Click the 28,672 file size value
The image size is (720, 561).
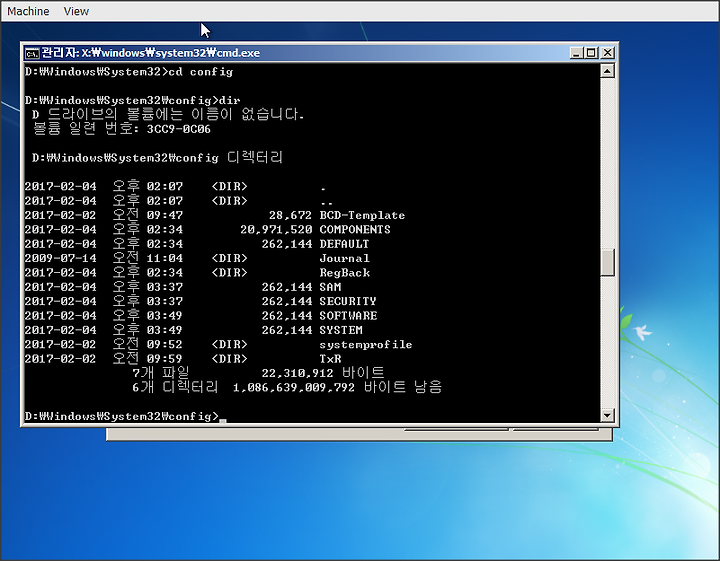click(290, 215)
